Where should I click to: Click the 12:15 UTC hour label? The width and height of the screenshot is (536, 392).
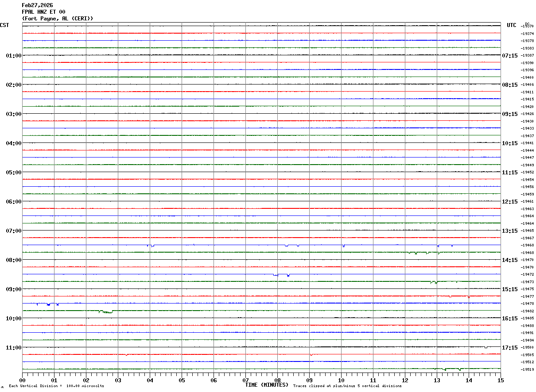pos(509,202)
